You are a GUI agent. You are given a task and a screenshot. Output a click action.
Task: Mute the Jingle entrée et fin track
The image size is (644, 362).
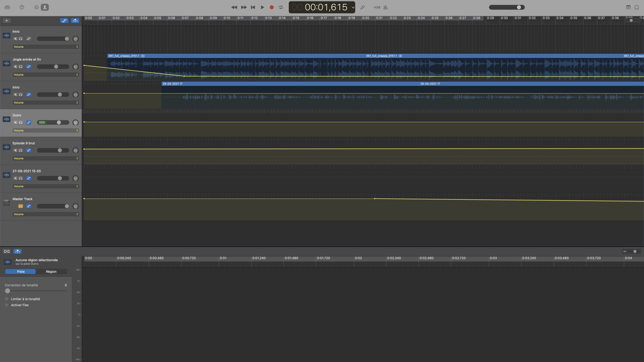[x=15, y=67]
